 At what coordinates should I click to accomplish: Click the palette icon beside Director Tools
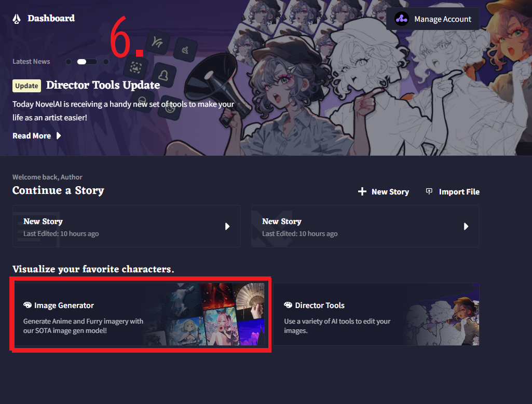tap(288, 305)
